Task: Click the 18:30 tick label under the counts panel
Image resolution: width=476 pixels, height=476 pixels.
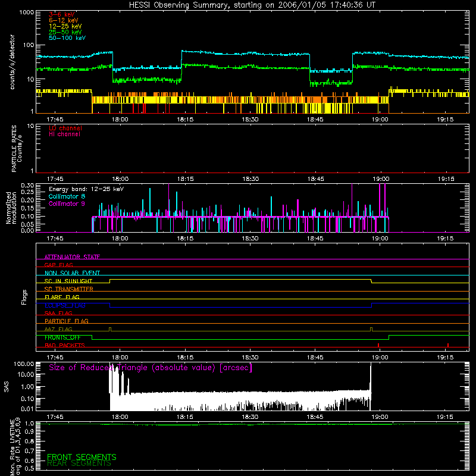Action: (x=250, y=120)
